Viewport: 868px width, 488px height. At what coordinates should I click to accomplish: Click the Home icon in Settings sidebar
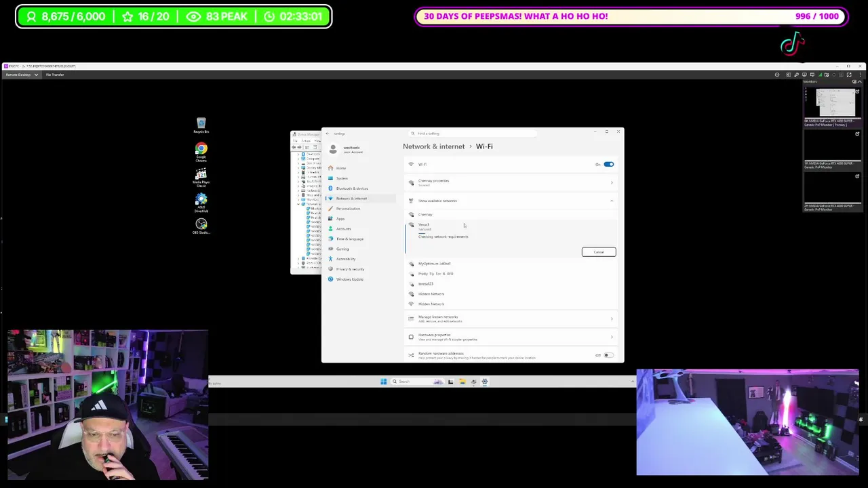tap(330, 168)
